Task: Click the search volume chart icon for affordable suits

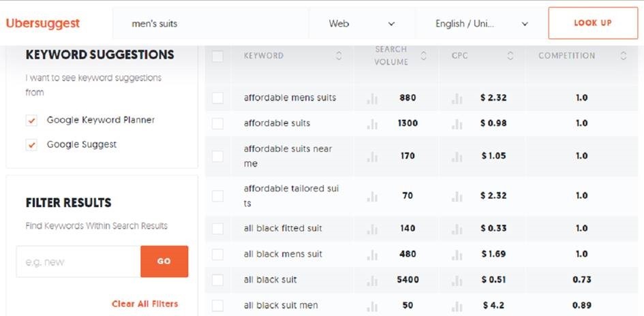Action: click(x=372, y=124)
